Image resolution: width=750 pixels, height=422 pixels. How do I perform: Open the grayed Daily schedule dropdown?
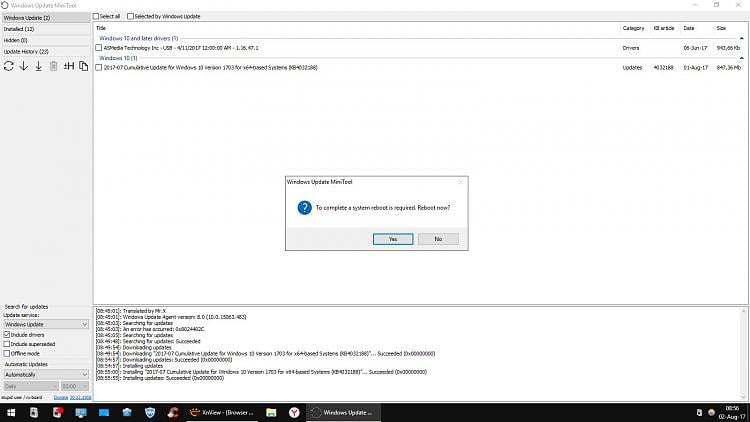point(31,386)
